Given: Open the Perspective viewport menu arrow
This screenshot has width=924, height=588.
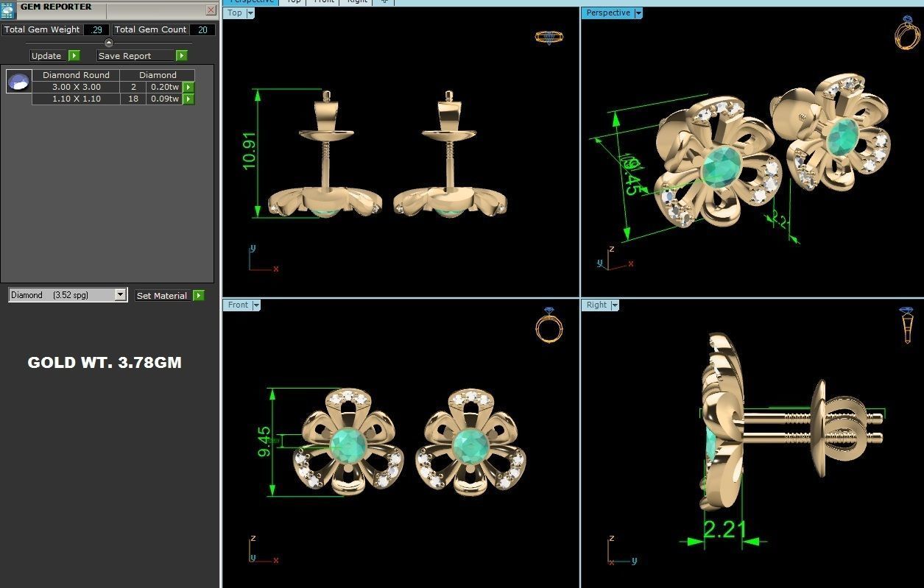Looking at the screenshot, I should pos(638,13).
